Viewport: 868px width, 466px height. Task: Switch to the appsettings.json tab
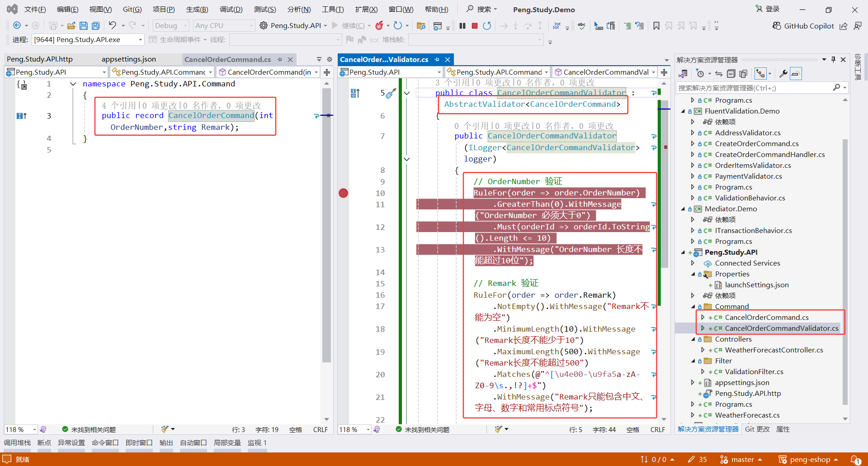tap(129, 59)
